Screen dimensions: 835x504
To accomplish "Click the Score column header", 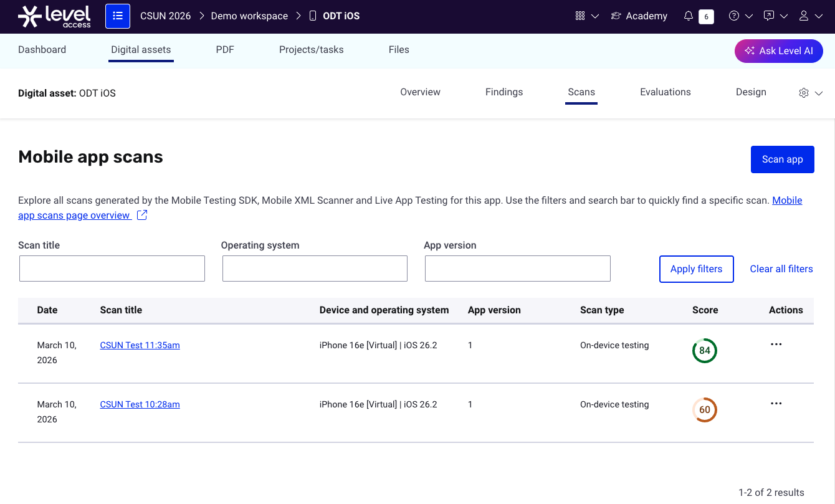I will (x=705, y=310).
